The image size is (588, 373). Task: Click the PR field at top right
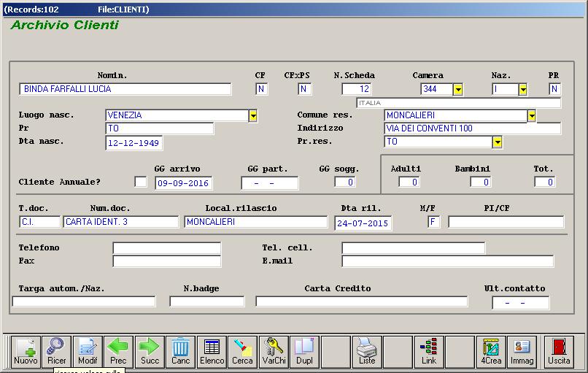click(554, 89)
